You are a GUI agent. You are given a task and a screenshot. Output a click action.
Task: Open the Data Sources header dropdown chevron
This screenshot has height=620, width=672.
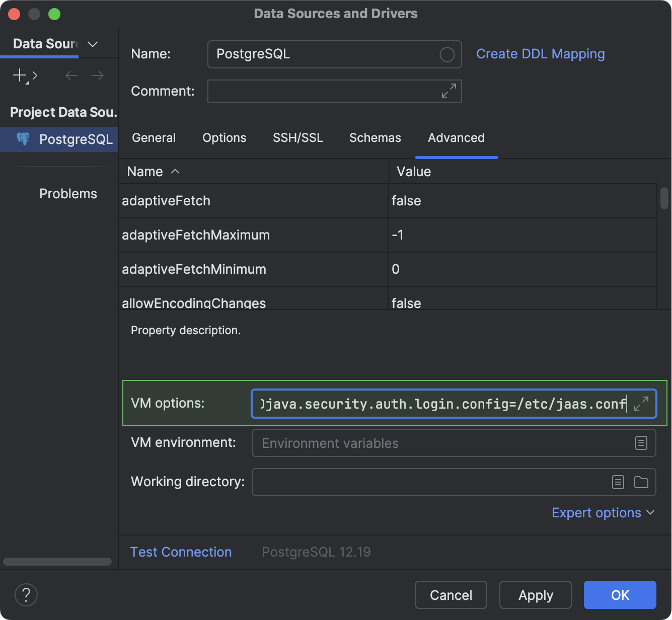click(92, 44)
